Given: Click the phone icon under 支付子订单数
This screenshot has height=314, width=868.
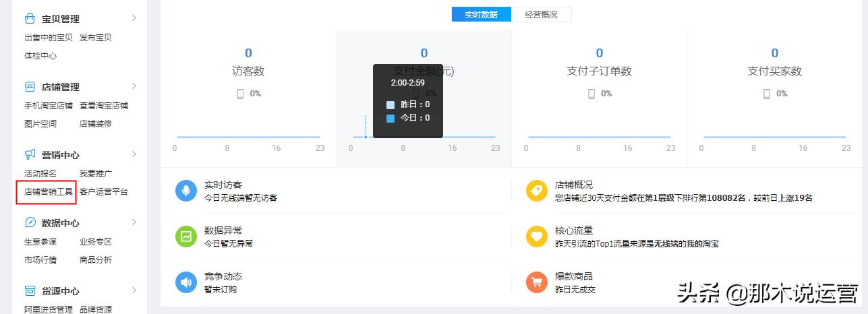Looking at the screenshot, I should point(591,94).
